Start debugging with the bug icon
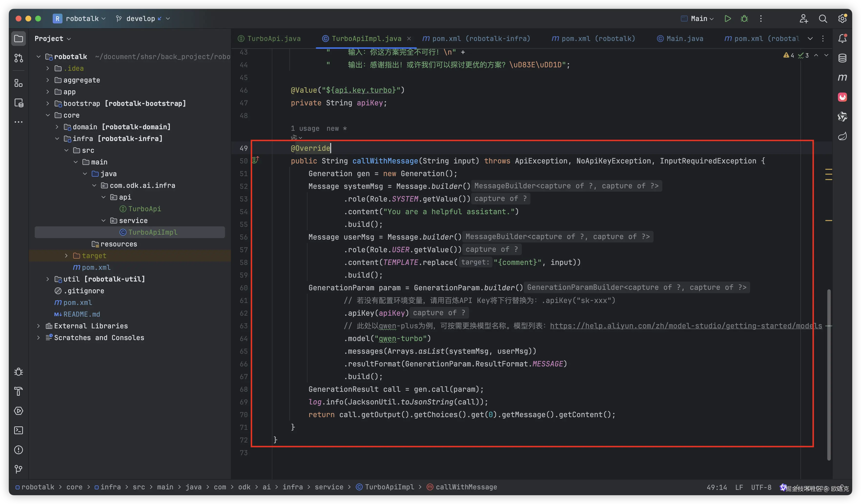 tap(744, 19)
